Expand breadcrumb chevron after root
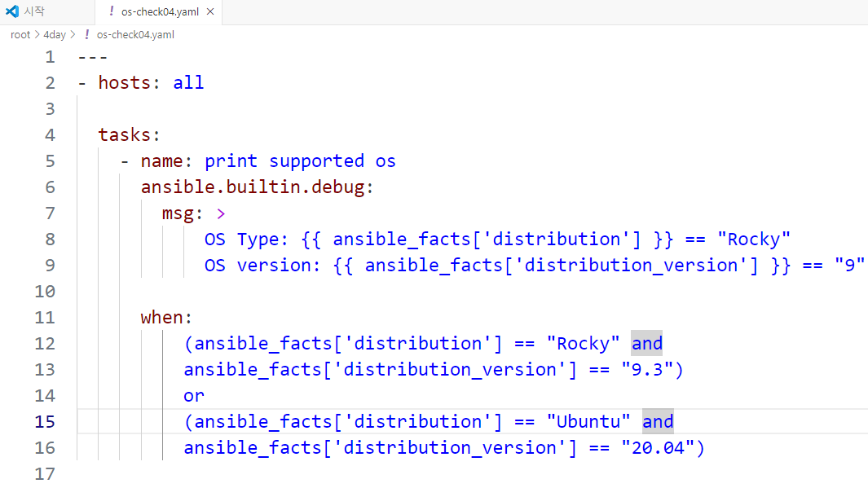Image resolution: width=868 pixels, height=488 pixels. point(37,34)
